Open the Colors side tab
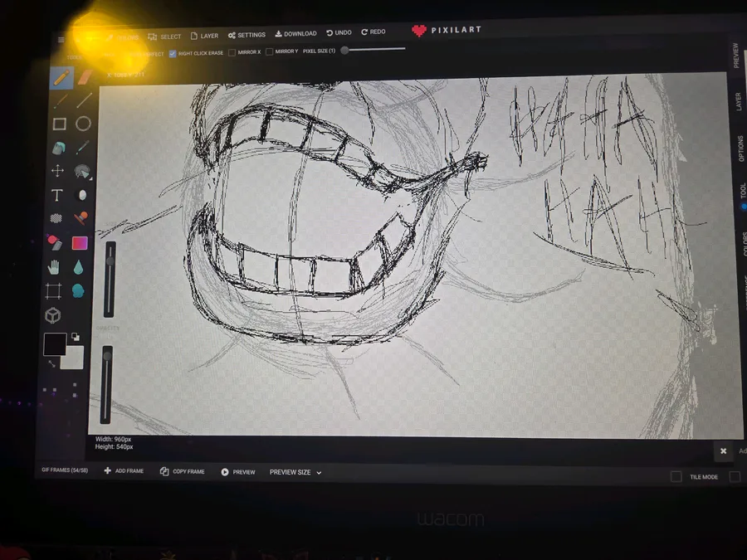The width and height of the screenshot is (747, 560). point(745,244)
